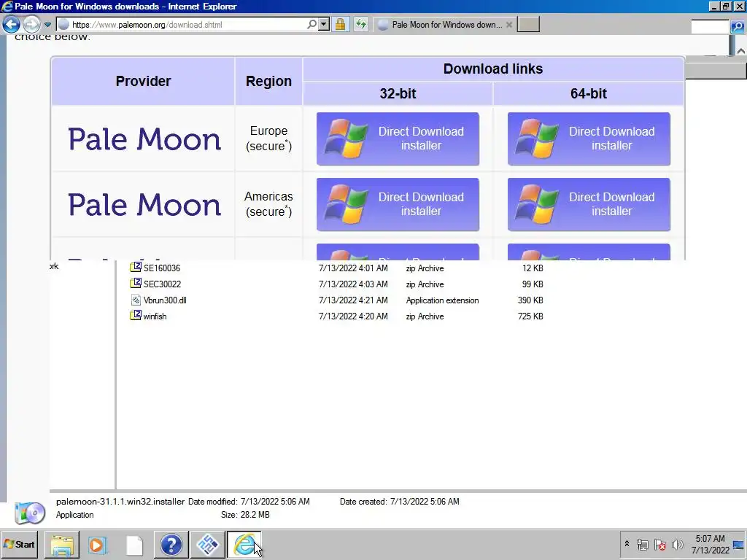Image resolution: width=747 pixels, height=560 pixels.
Task: Click the '32-bit' column header
Action: 398,93
